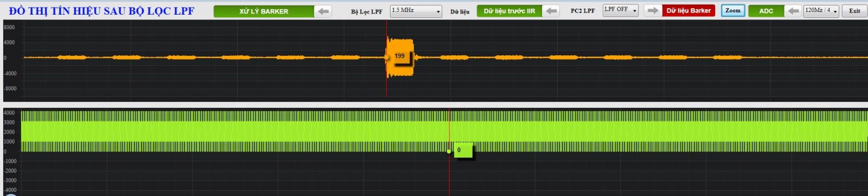Click the 199 marker label on orange graph

(400, 56)
